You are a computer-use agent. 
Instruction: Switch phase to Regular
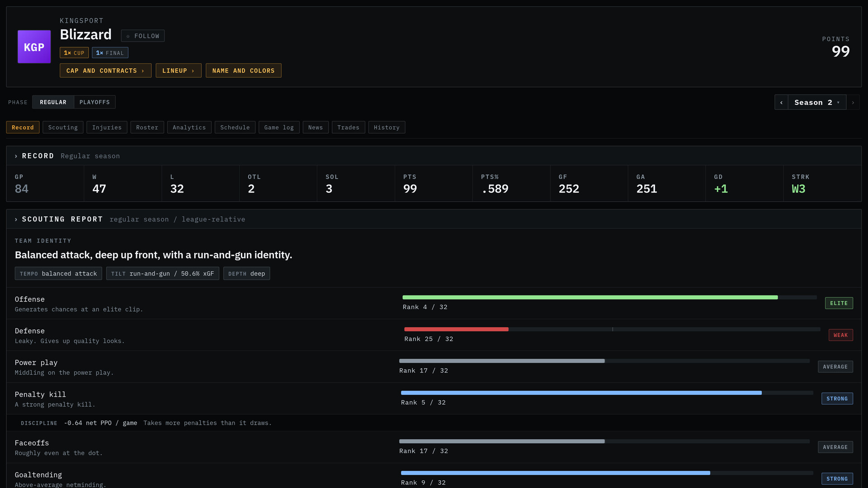53,102
